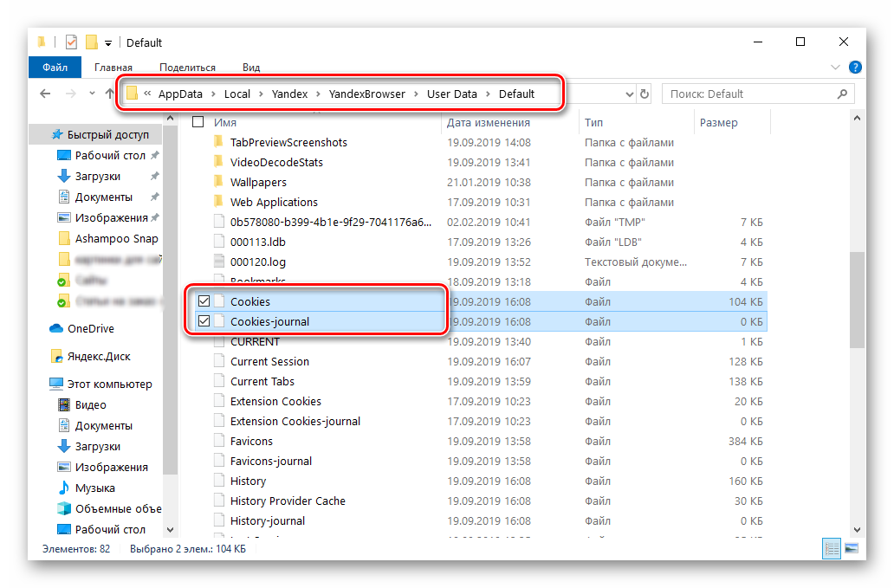
Task: Select the Current Session file
Action: click(x=269, y=362)
